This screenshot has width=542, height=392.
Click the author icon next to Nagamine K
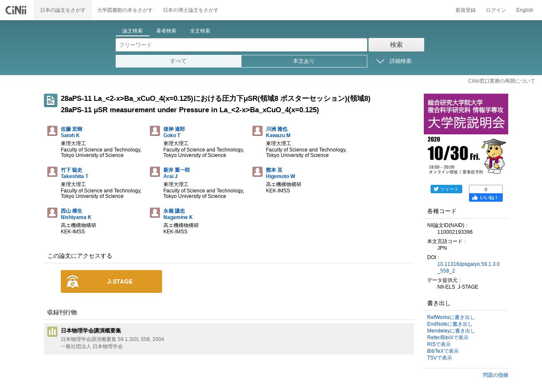coord(155,213)
